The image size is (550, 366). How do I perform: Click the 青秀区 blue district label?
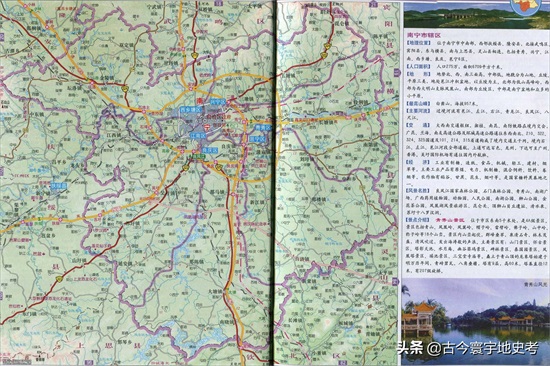(263, 128)
